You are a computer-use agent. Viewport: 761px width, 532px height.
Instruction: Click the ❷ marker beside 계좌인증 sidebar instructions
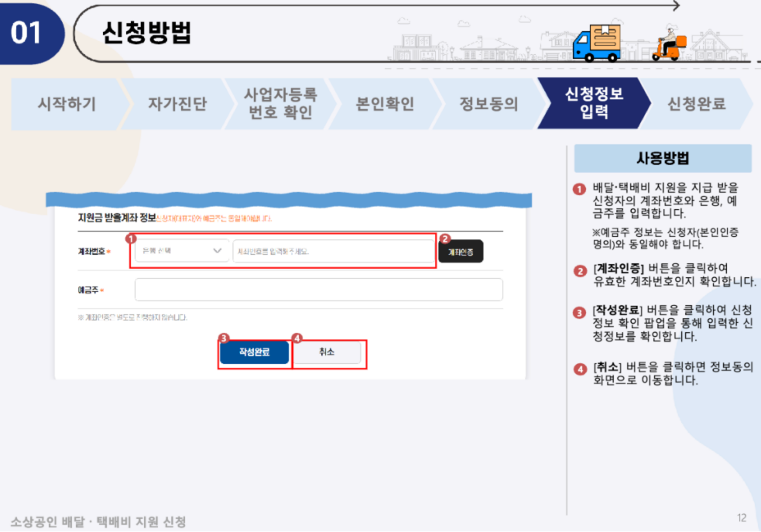pyautogui.click(x=581, y=271)
